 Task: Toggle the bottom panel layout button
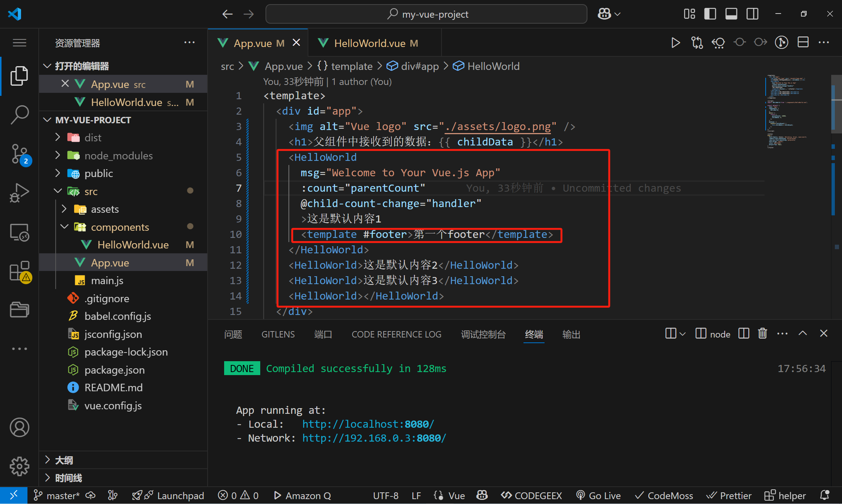click(x=731, y=14)
